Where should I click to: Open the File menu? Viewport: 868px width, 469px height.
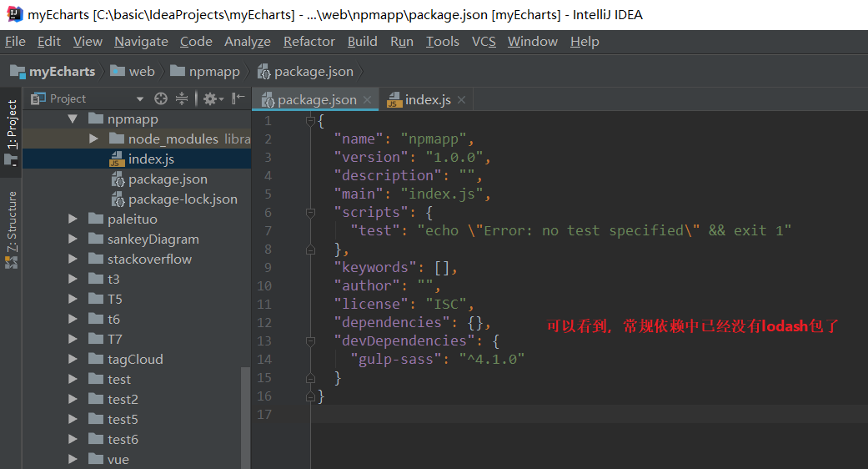15,42
